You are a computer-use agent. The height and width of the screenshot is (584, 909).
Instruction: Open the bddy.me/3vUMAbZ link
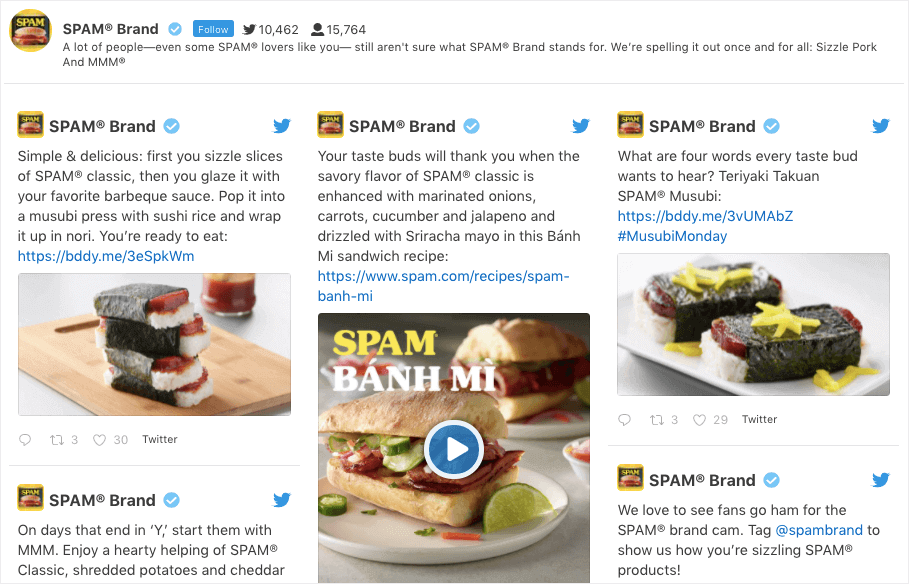pos(705,216)
